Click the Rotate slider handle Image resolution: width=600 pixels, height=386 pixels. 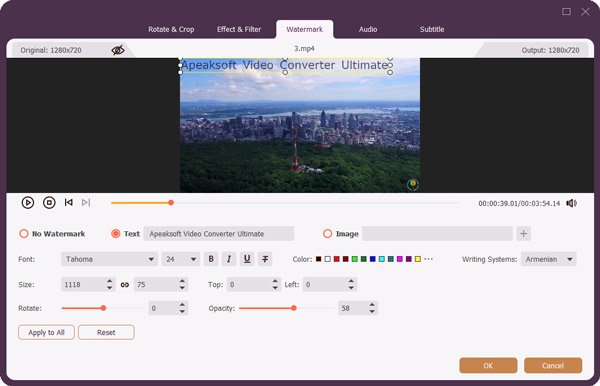pos(103,308)
